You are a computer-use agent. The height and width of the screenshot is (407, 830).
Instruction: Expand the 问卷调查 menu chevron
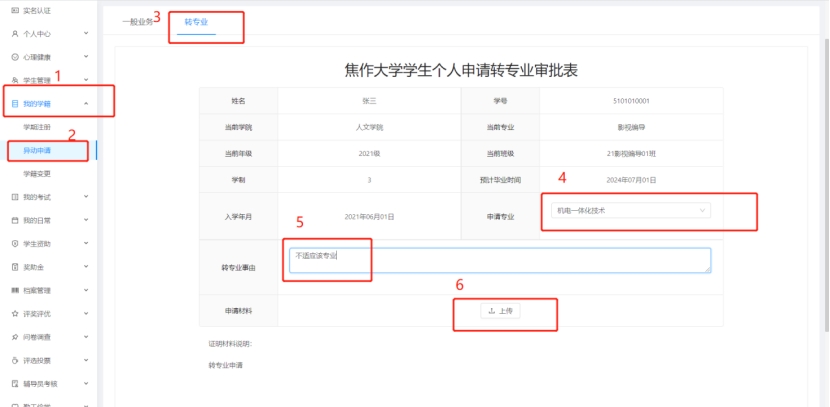click(x=86, y=337)
